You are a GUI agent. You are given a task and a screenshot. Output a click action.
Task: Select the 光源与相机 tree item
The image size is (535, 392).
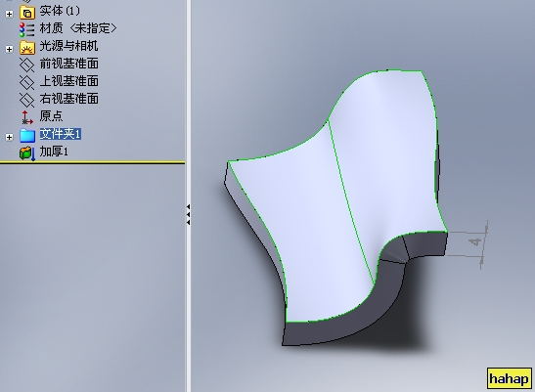click(x=68, y=46)
